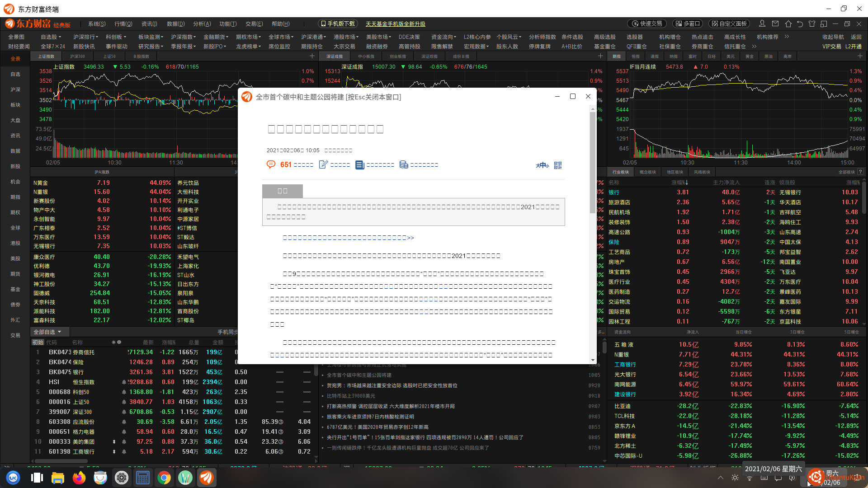Open the 行情(Q) menu
This screenshot has height=488, width=868.
point(123,24)
